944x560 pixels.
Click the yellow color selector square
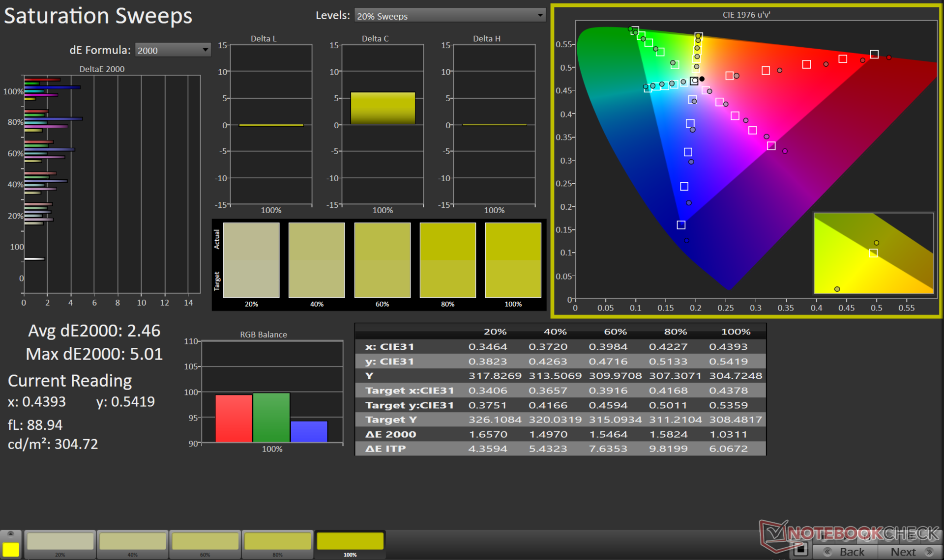pos(11,549)
